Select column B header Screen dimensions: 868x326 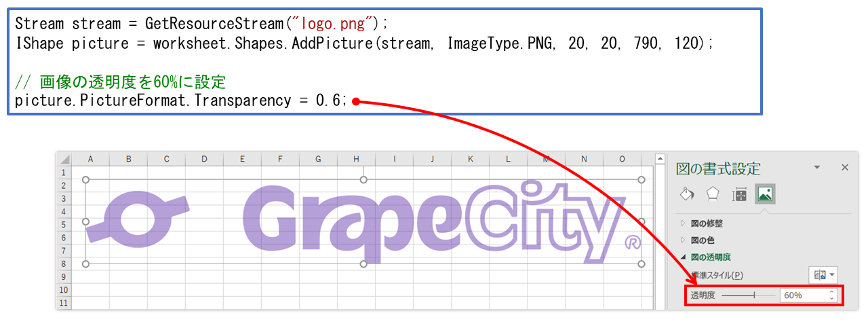click(128, 160)
